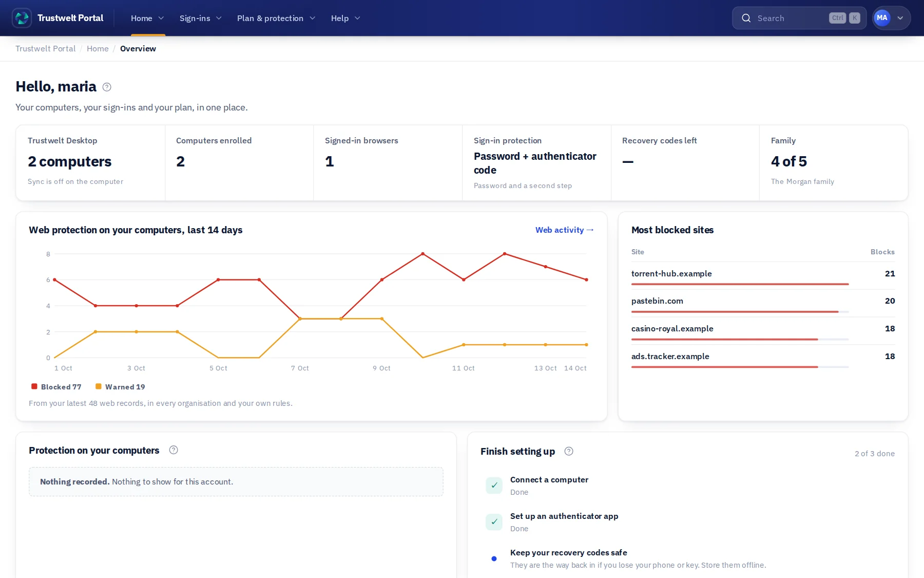Select the ads.tracker.example row

(x=763, y=359)
